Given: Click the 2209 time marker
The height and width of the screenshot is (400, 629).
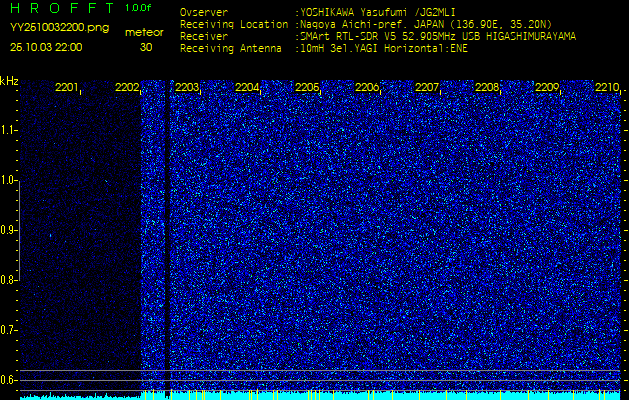Looking at the screenshot, I should point(547,87).
